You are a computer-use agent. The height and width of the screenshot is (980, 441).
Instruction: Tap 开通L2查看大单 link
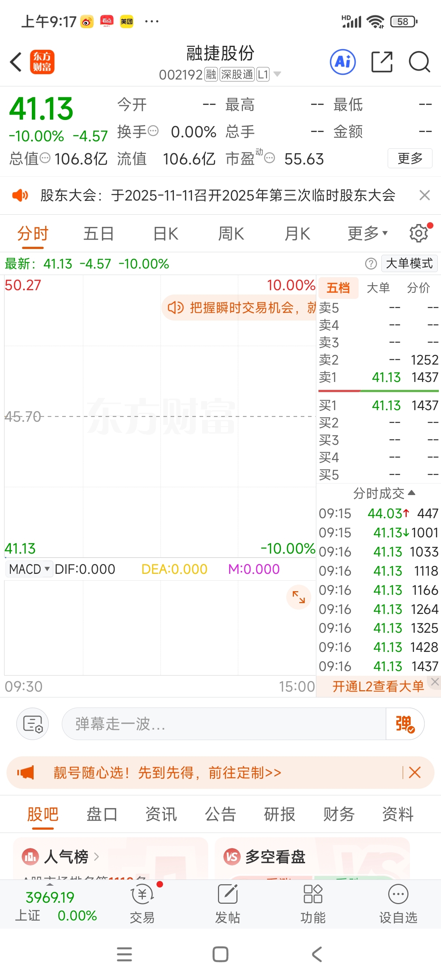tap(378, 686)
